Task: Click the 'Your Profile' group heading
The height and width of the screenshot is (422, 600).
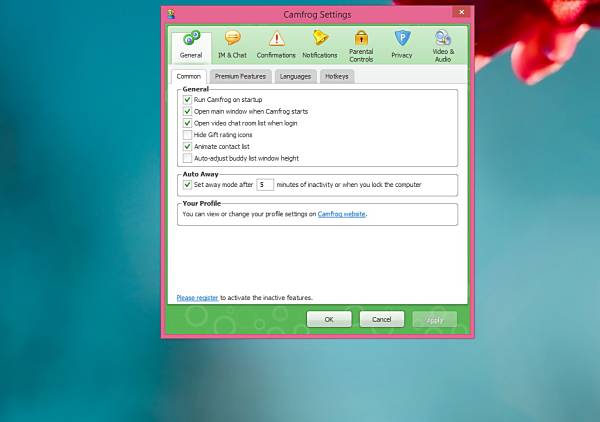Action: [202, 204]
